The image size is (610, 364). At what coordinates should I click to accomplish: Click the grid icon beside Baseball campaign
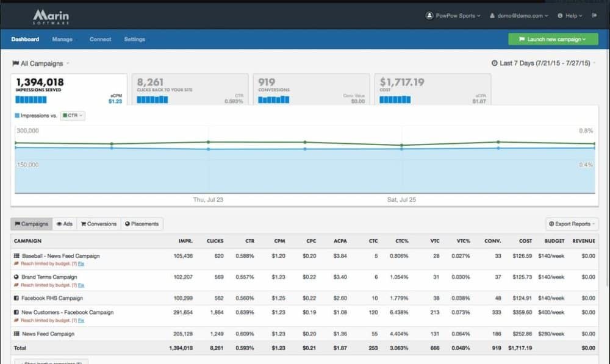pos(16,256)
